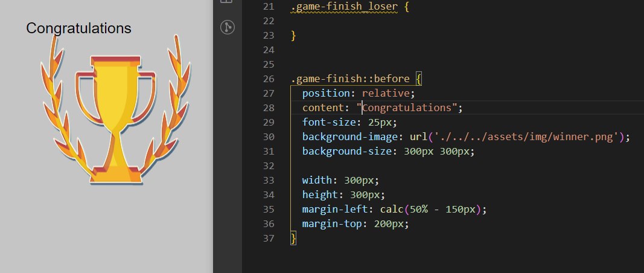Click the content property name
Image resolution: width=644 pixels, height=273 pixels.
click(x=324, y=108)
